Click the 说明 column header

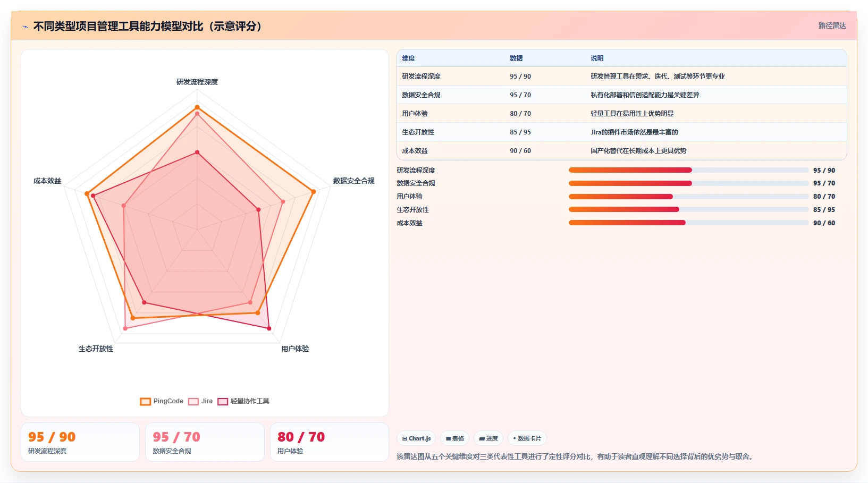[x=597, y=58]
